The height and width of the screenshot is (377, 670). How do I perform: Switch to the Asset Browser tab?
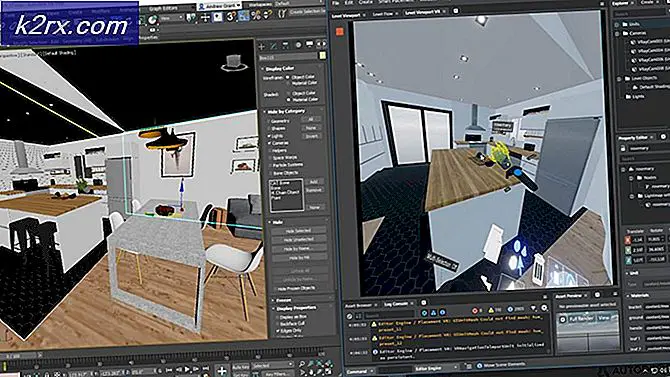tap(359, 305)
